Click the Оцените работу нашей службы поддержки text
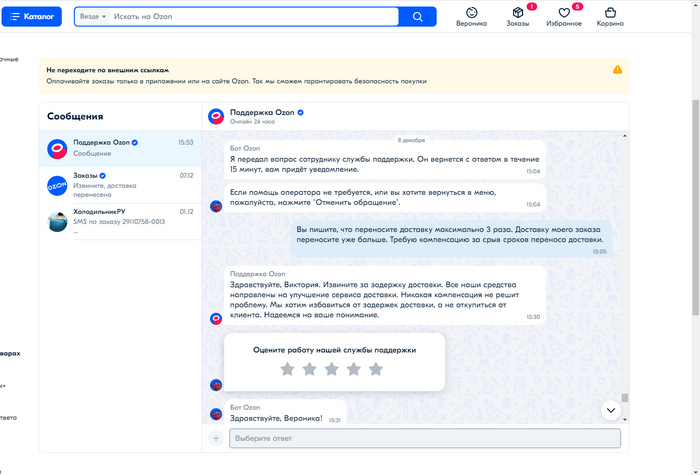This screenshot has width=700, height=475. [334, 350]
